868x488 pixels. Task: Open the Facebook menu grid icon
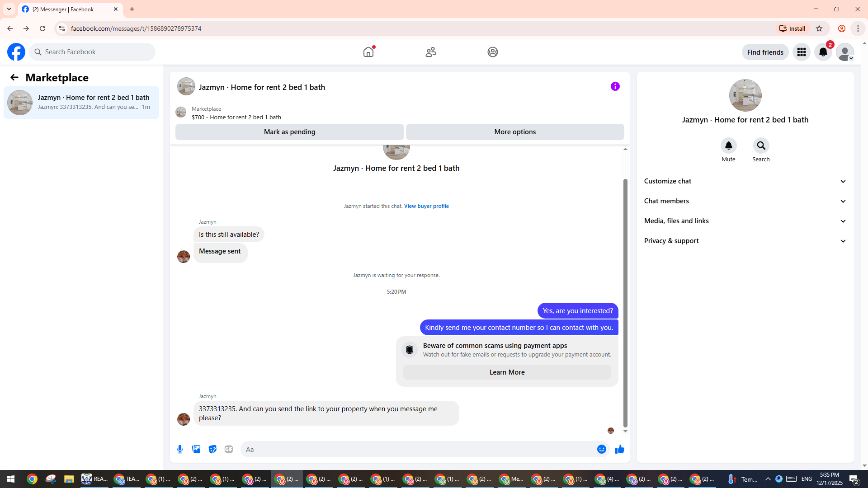click(801, 52)
